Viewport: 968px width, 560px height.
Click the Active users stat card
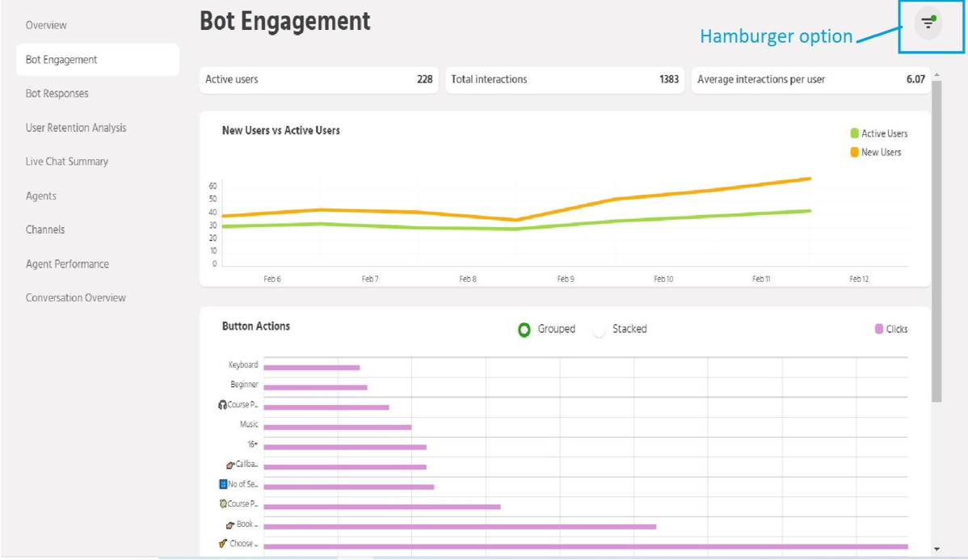point(318,80)
